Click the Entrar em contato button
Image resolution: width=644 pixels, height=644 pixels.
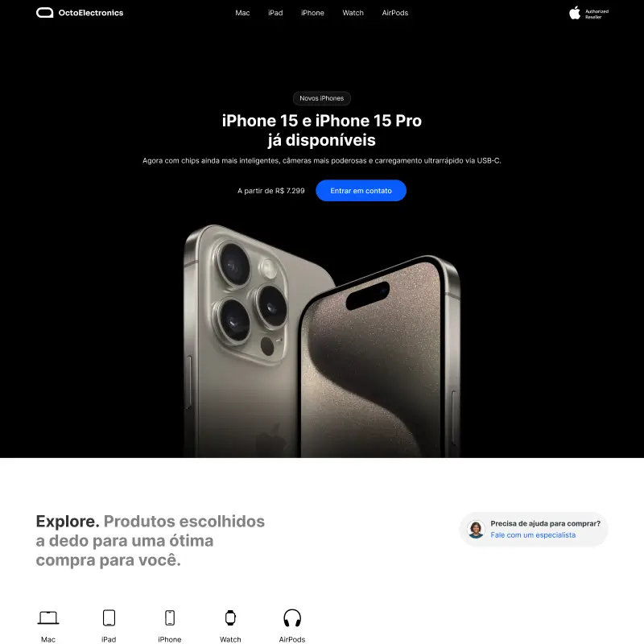(x=361, y=191)
